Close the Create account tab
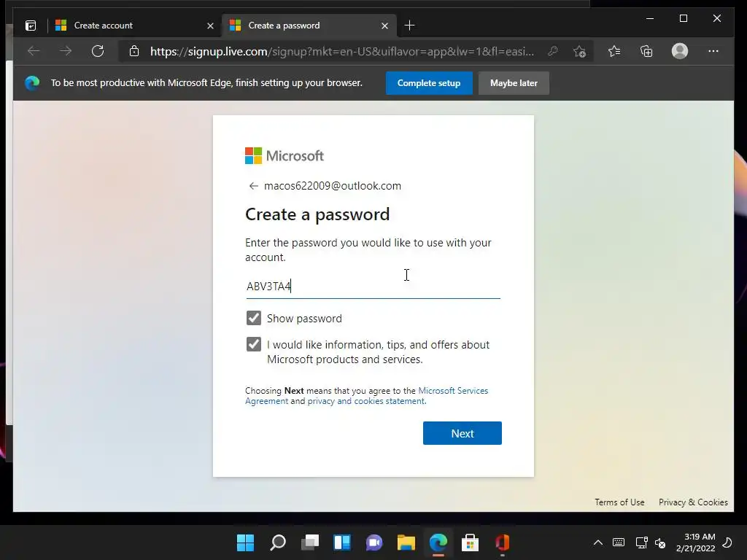The image size is (747, 560). coord(210,26)
